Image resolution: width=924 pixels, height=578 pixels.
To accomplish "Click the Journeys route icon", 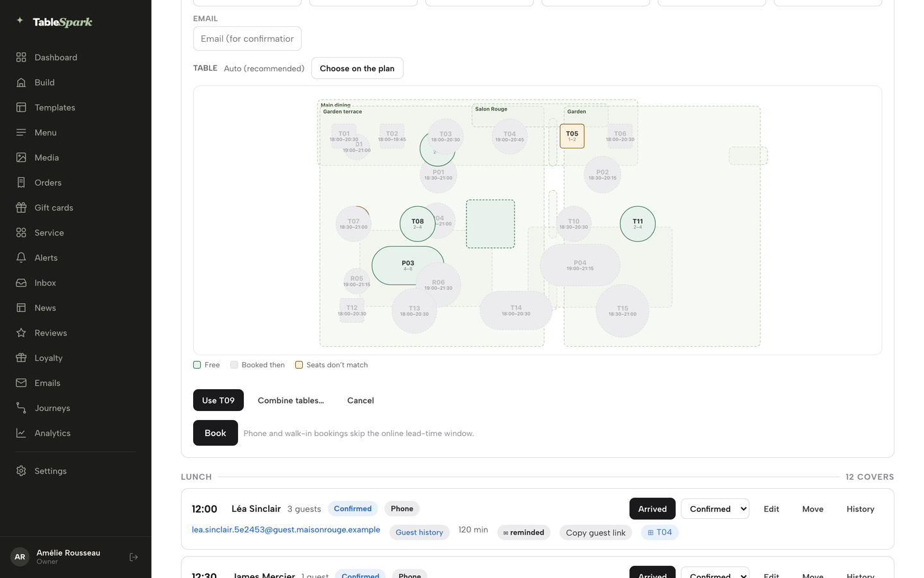I will 21,408.
